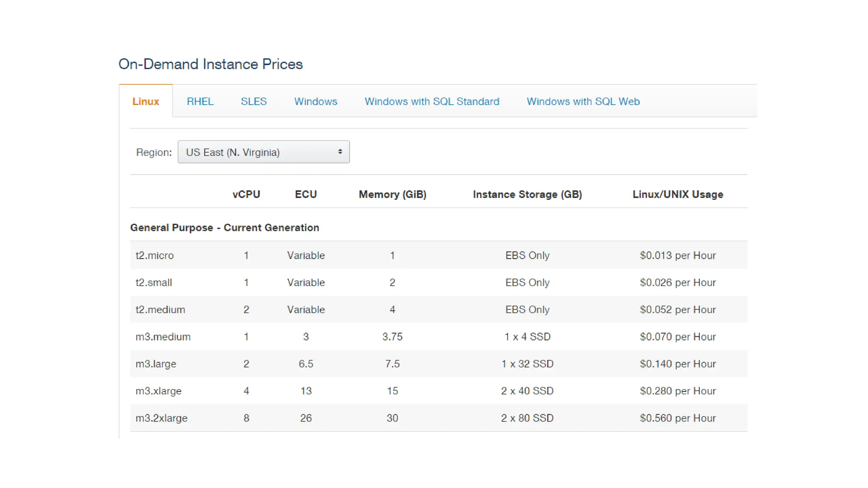This screenshot has height=488, width=868.
Task: Click the m3.medium instance name
Action: 163,337
